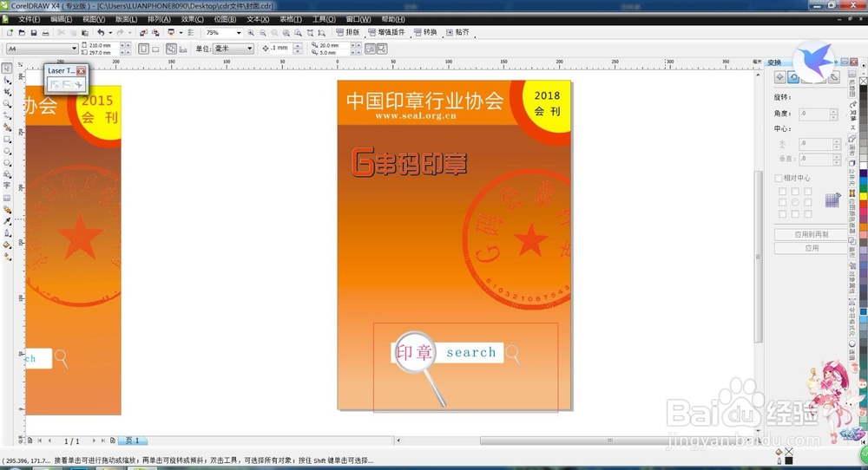Select center anchor point radio
868x470 pixels.
[795, 202]
